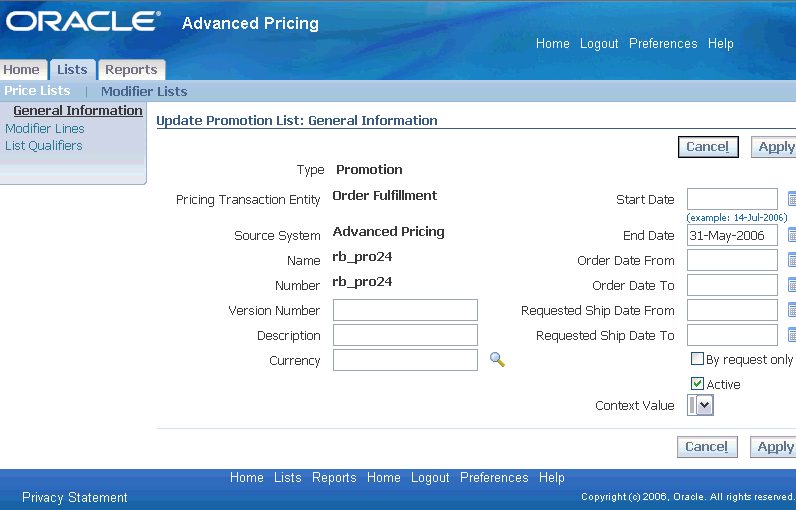Click the Version Number input field
796x510 pixels.
tap(405, 310)
